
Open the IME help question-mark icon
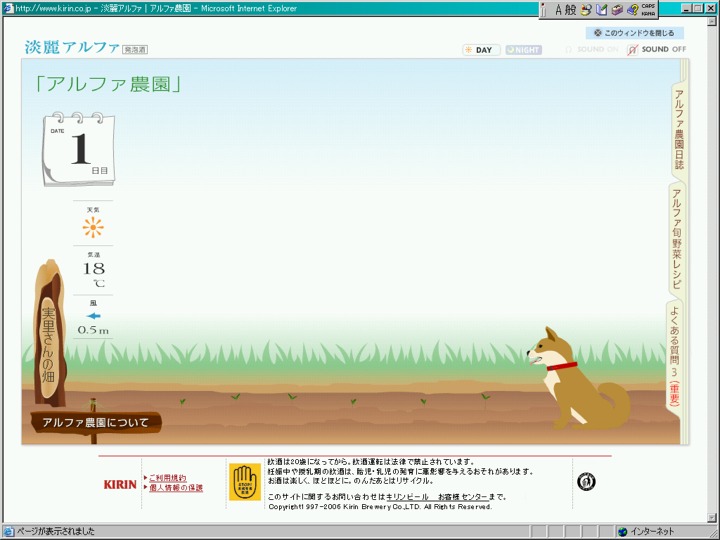point(633,10)
